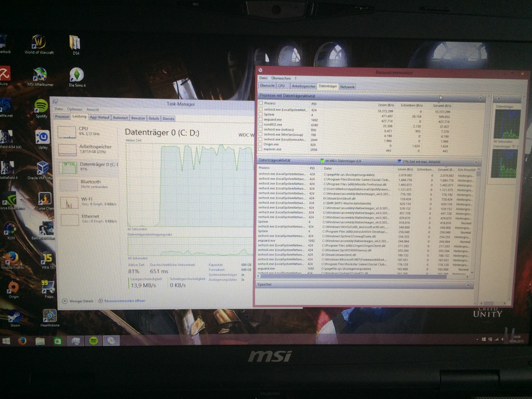Open the KLM desktop icon
Screen dimensions: 532x399
coord(10,231)
